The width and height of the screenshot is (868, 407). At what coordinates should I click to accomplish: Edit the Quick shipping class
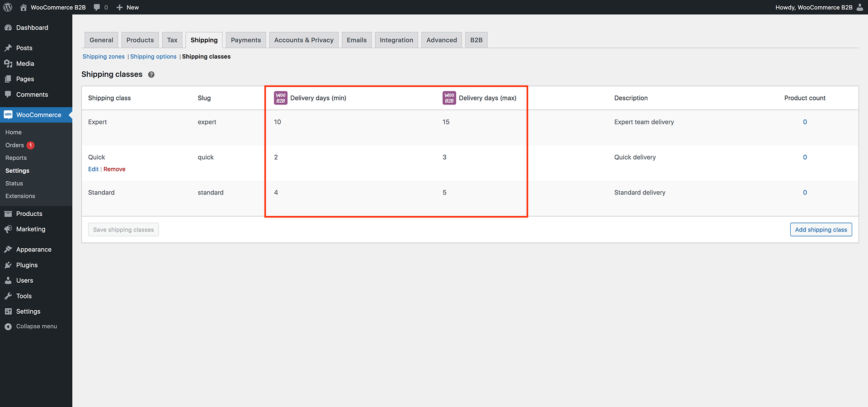[x=93, y=169]
